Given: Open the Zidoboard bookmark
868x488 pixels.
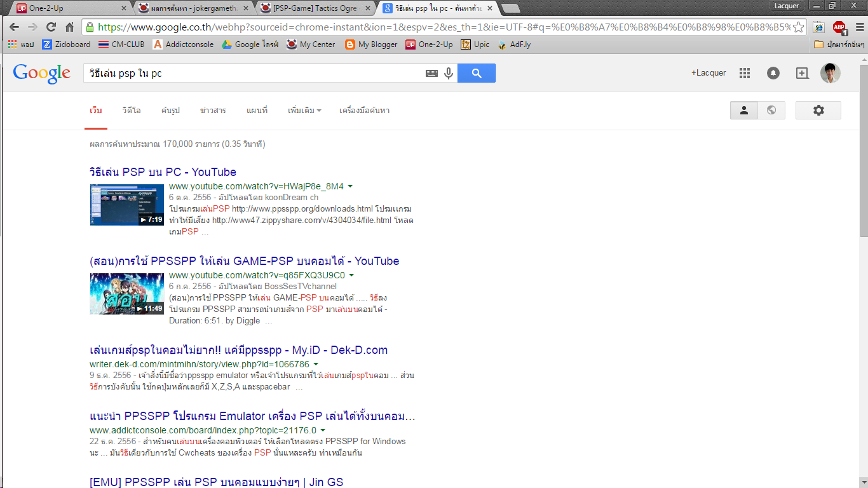Looking at the screenshot, I should (x=66, y=44).
